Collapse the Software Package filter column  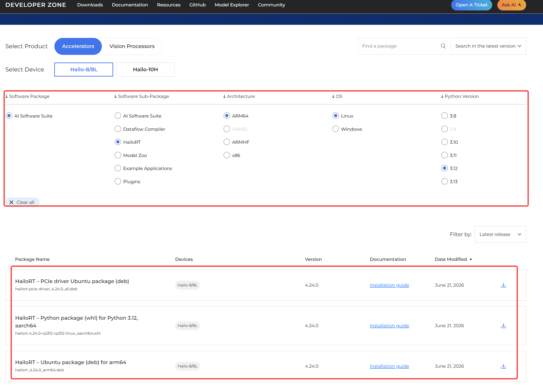[27, 96]
